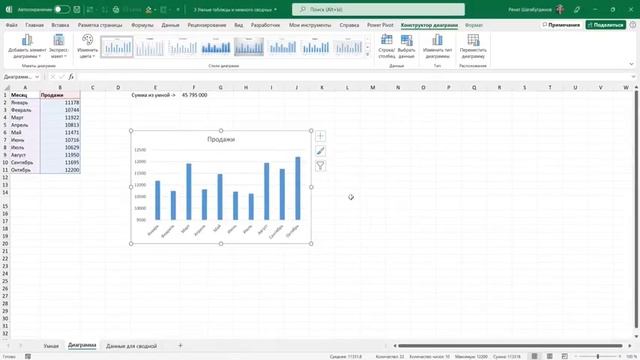This screenshot has height=360, width=640.
Task: Open the Name Box dropdown
Action: (37, 77)
